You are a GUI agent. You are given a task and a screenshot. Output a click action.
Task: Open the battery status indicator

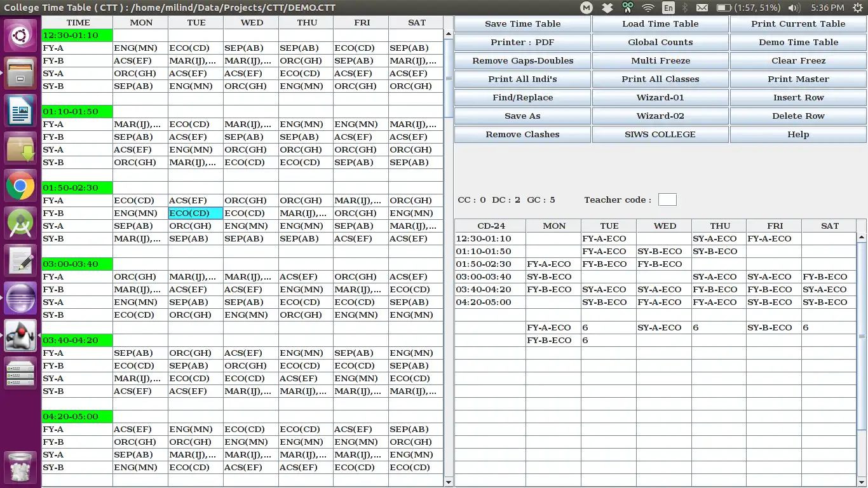coord(747,8)
